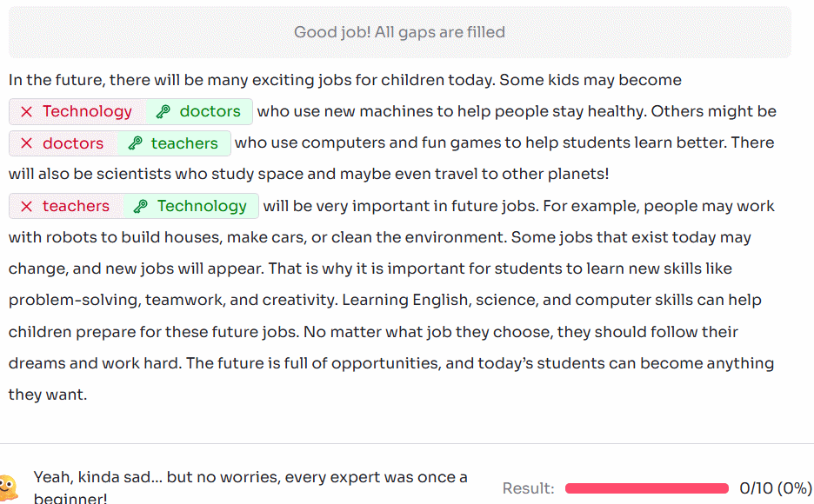
Task: Select the red wrong answer word teachers
Action: coord(76,206)
